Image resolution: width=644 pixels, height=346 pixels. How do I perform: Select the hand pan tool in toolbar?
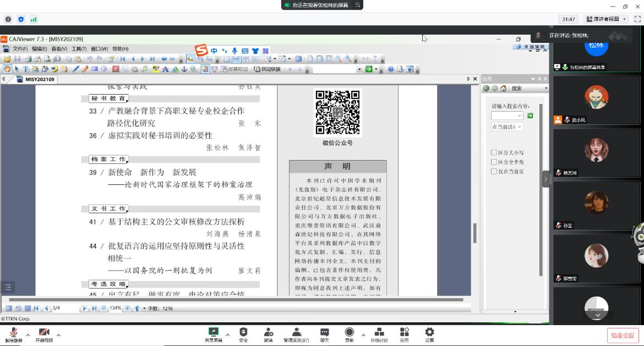coord(7,69)
